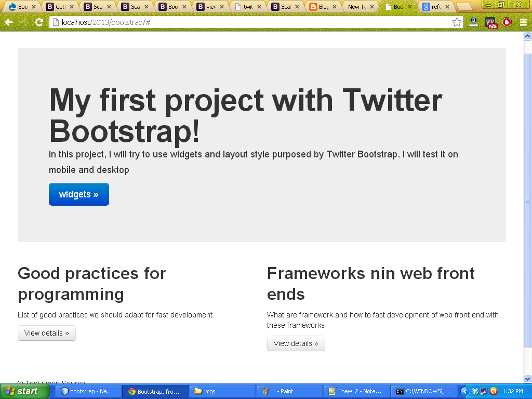Switch to the '*new 2 - Note...' taskbar window
Image resolution: width=532 pixels, height=399 pixels.
click(356, 392)
